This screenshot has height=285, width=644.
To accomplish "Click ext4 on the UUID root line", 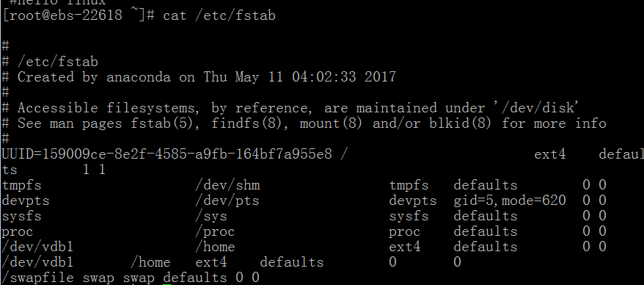I will [550, 154].
